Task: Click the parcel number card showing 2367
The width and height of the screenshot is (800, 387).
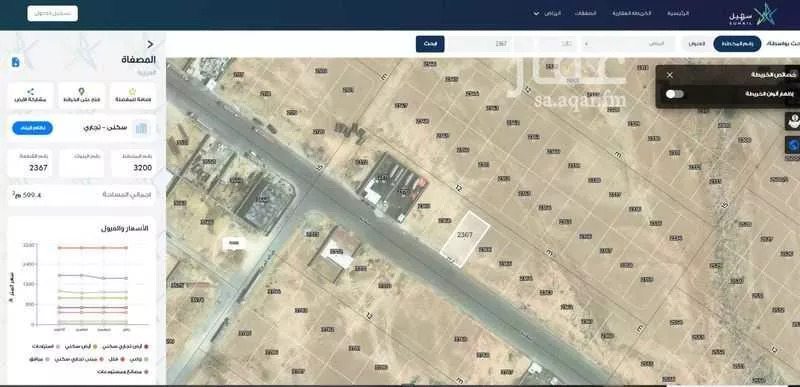Action: point(30,163)
